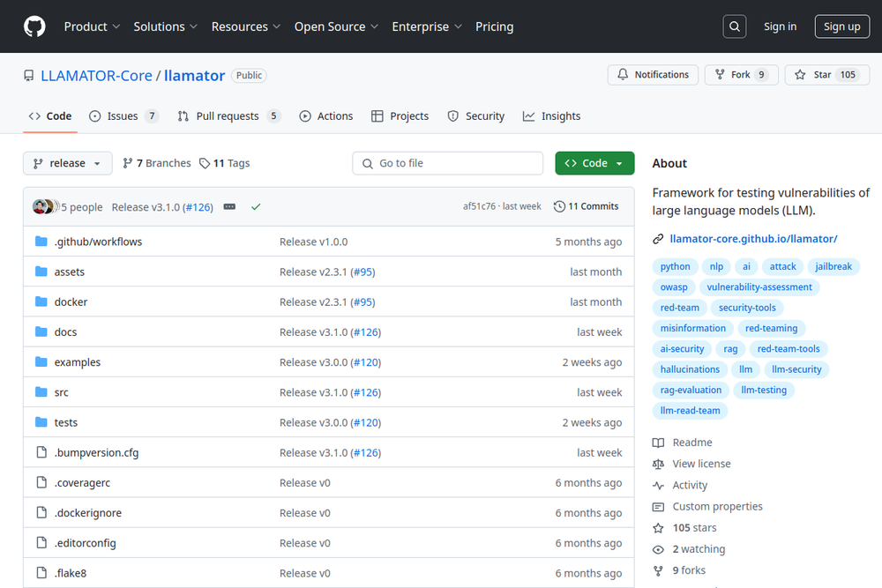882x588 pixels.
Task: Click the folder icon for docker
Action: coord(41,301)
